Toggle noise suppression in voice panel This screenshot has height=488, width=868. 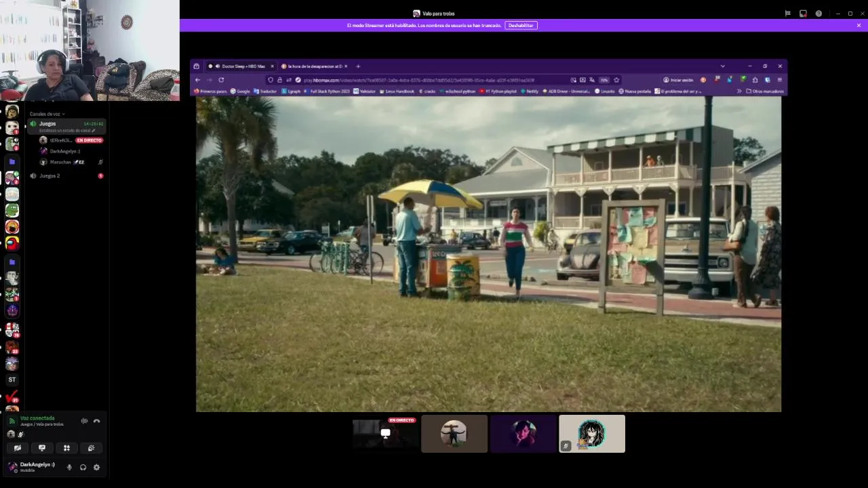point(84,421)
